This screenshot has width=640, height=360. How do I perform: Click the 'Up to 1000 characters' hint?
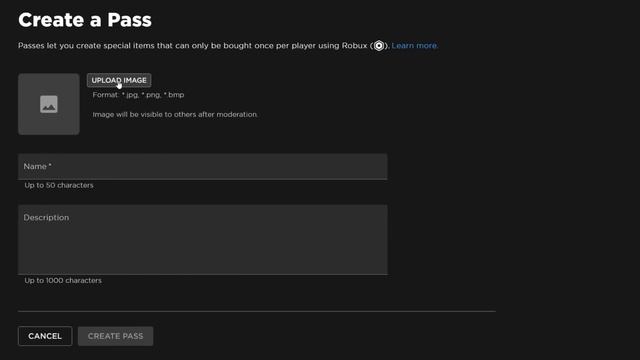63,280
